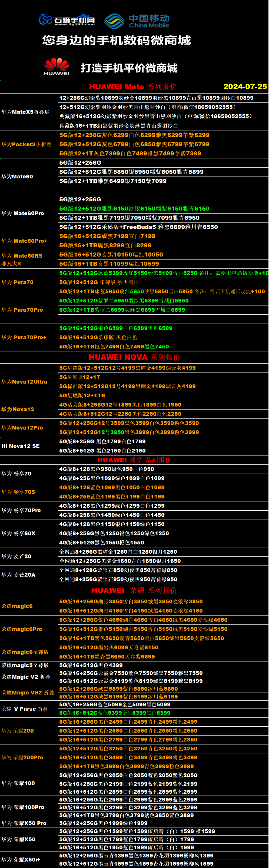The height and width of the screenshot is (868, 269).
Task: Click the 华为 Mate60Pro label without plus
Action: tap(23, 213)
